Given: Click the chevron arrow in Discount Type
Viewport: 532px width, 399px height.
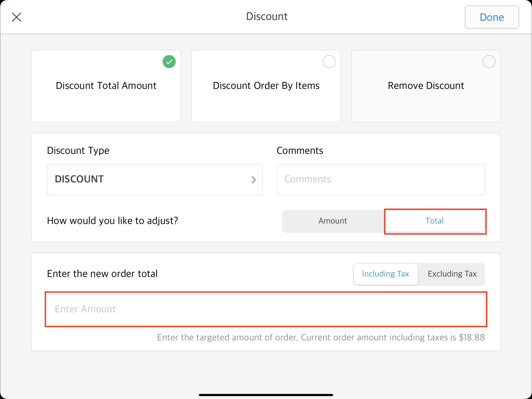Looking at the screenshot, I should coord(254,179).
